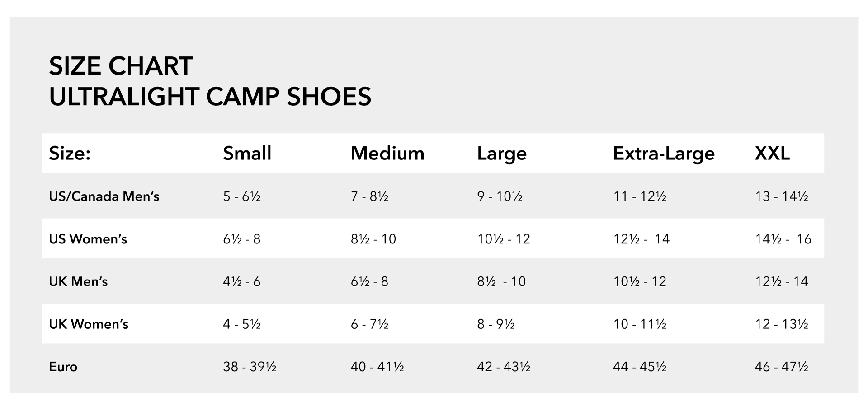Screen dimensions: 868x411
Task: Click the US/Canada Men's Extra-Large value 11 - 12½
Action: [x=640, y=196]
